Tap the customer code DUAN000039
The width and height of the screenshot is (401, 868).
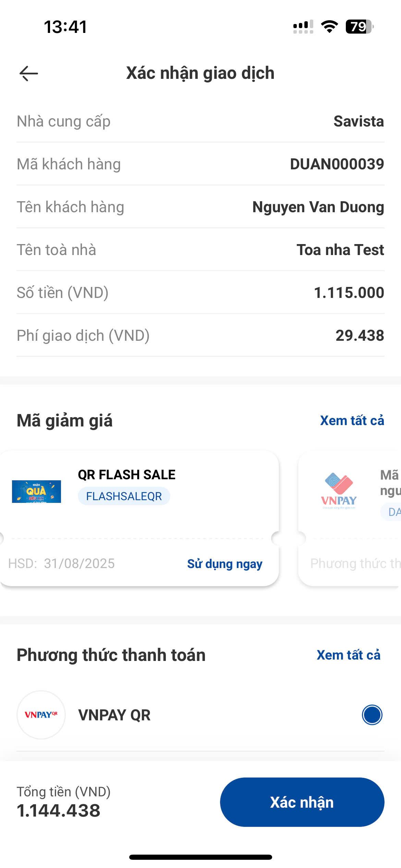(337, 164)
